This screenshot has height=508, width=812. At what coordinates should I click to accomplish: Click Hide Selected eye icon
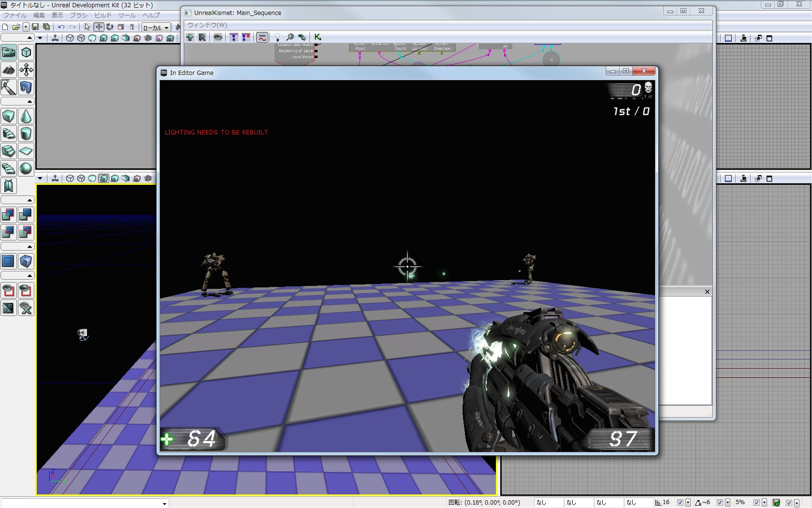click(x=26, y=290)
